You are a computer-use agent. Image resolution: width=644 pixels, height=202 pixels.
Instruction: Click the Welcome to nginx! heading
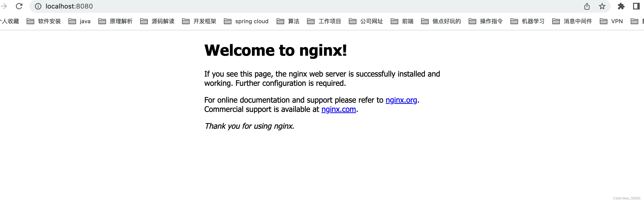click(275, 50)
